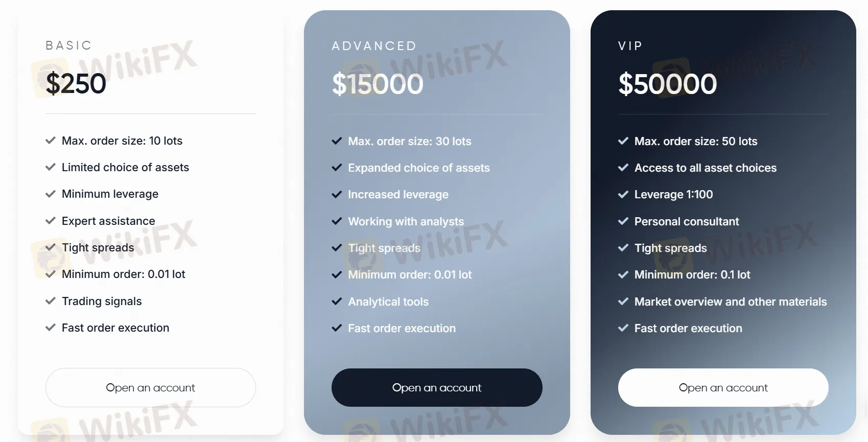Viewport: 868px width, 442px height.
Task: Click Access to all asset choices text
Action: (x=706, y=168)
